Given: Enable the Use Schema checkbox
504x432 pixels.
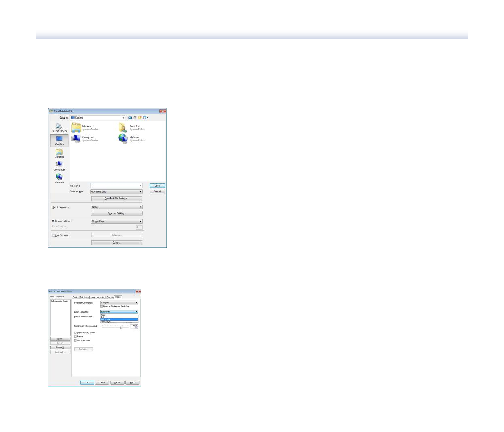Looking at the screenshot, I should pos(53,235).
